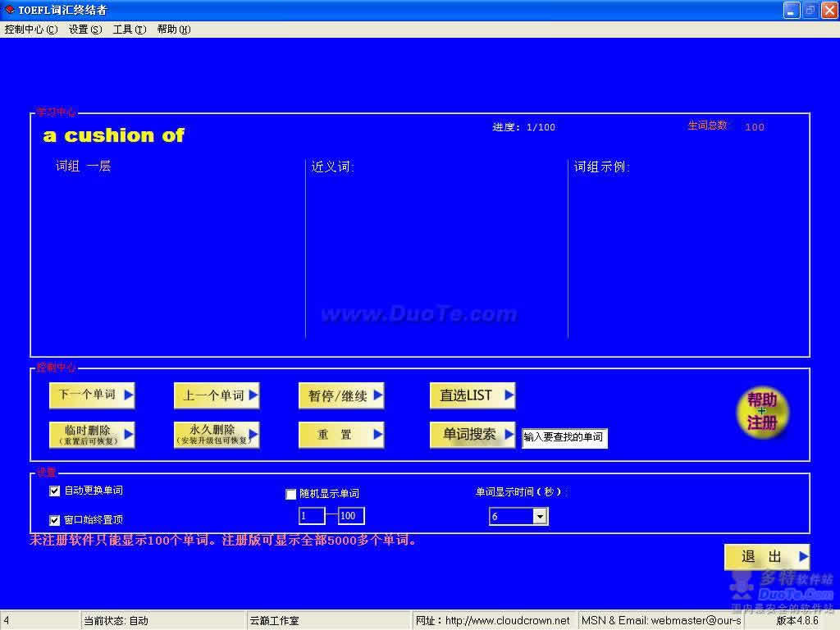
Task: Enable the 随机显示单词 checkbox
Action: click(291, 494)
